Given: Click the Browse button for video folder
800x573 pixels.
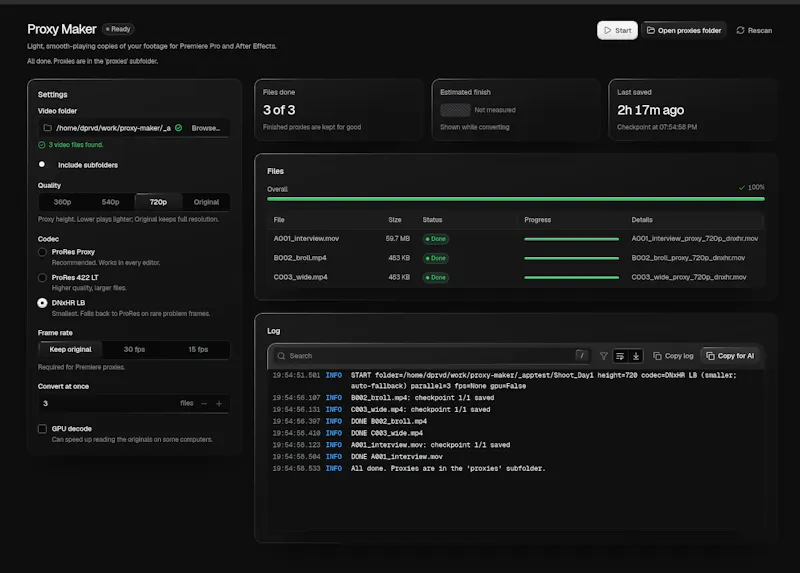Looking at the screenshot, I should [206, 128].
